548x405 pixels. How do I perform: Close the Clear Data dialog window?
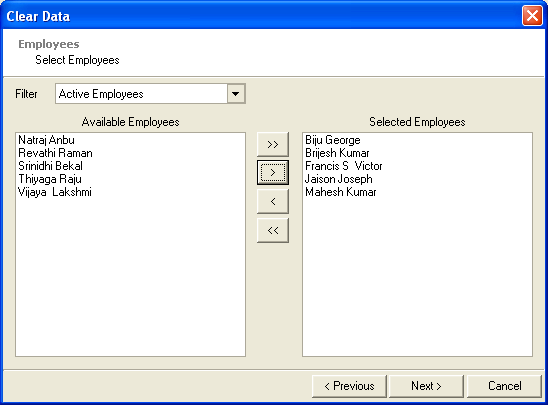(532, 16)
